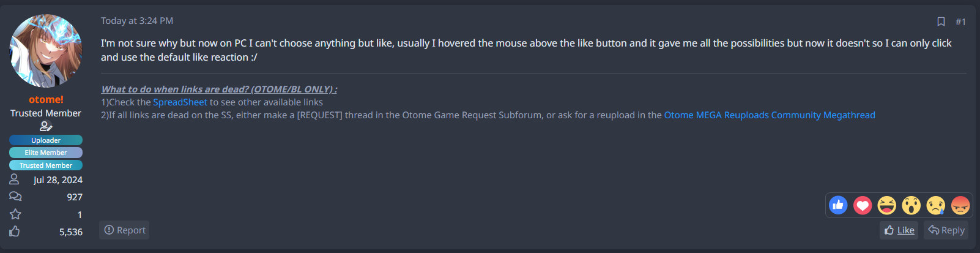Open the otome! username profile link
Screen dimensions: 980x253
click(x=46, y=99)
